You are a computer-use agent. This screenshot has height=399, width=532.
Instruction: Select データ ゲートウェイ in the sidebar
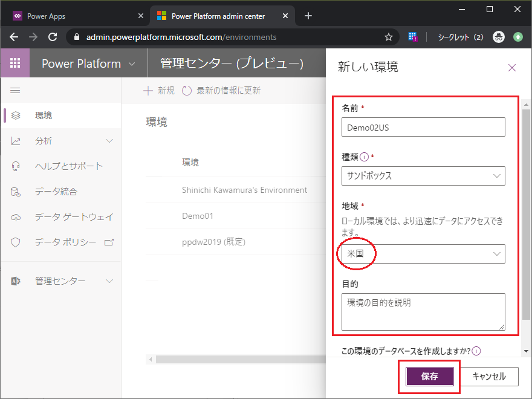[x=60, y=217]
